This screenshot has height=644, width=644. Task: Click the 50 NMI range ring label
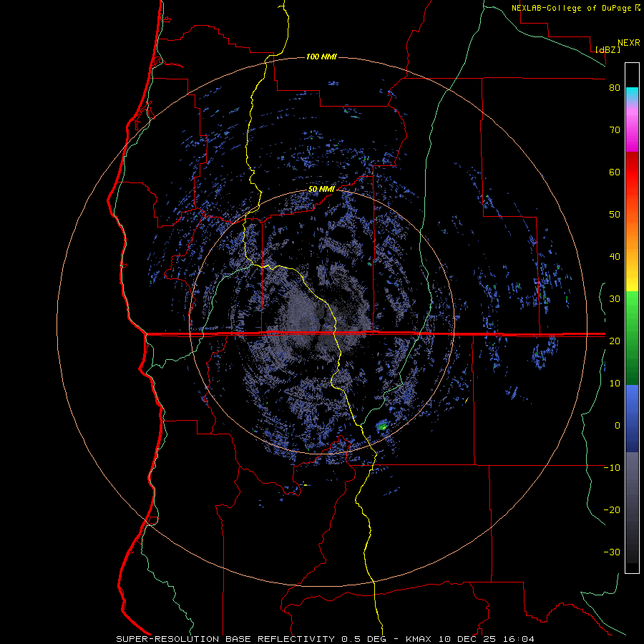(321, 189)
